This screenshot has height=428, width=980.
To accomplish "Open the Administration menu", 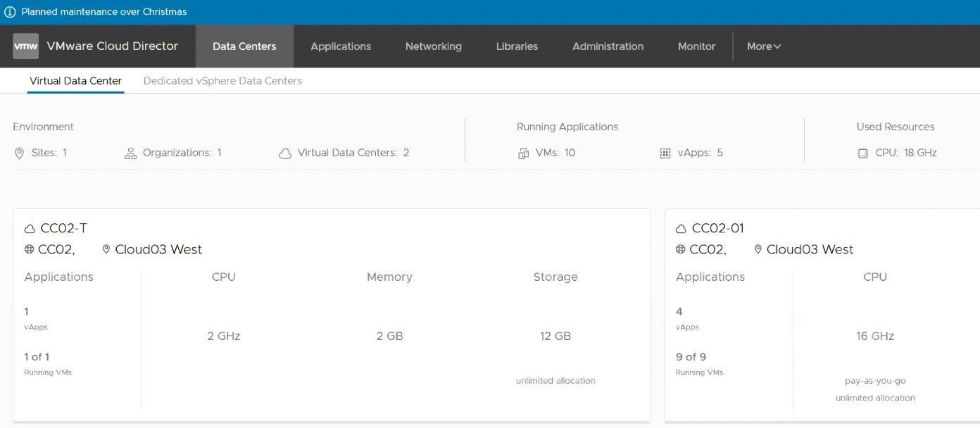I will pos(607,46).
